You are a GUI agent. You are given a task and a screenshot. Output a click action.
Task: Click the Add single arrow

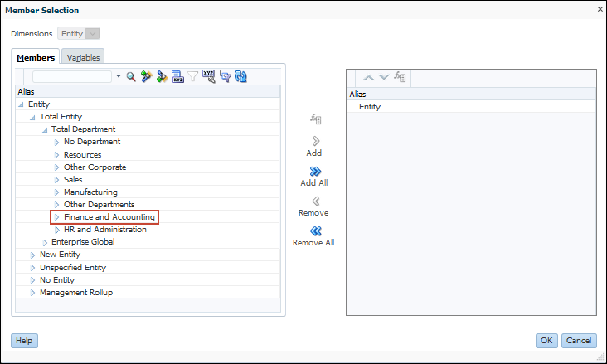tap(315, 141)
